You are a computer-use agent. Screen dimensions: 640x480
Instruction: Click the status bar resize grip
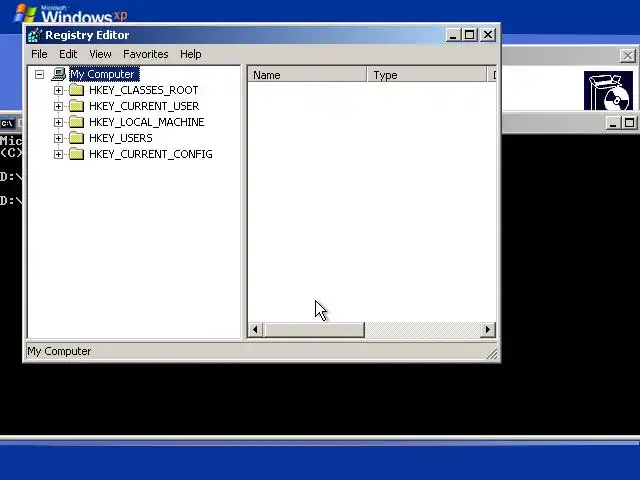point(492,353)
